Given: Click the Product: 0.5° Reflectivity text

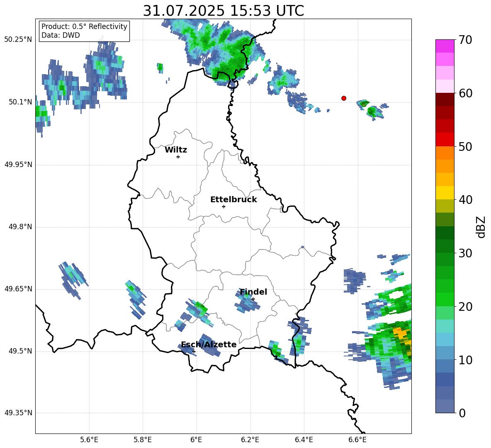Looking at the screenshot, I should (84, 26).
